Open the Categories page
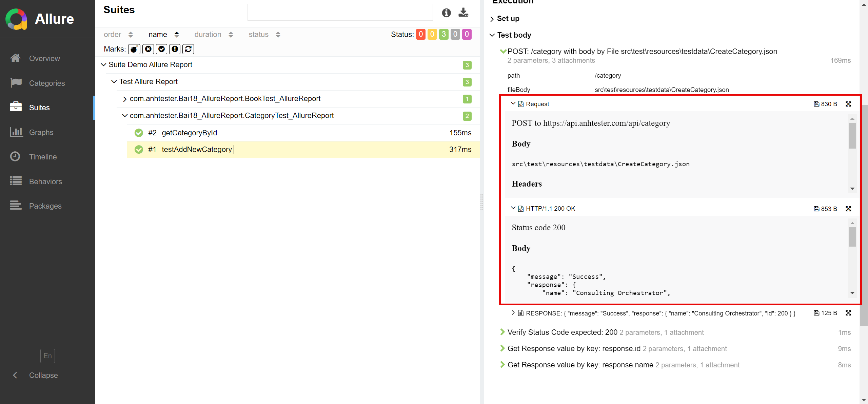This screenshot has width=868, height=404. tap(47, 83)
